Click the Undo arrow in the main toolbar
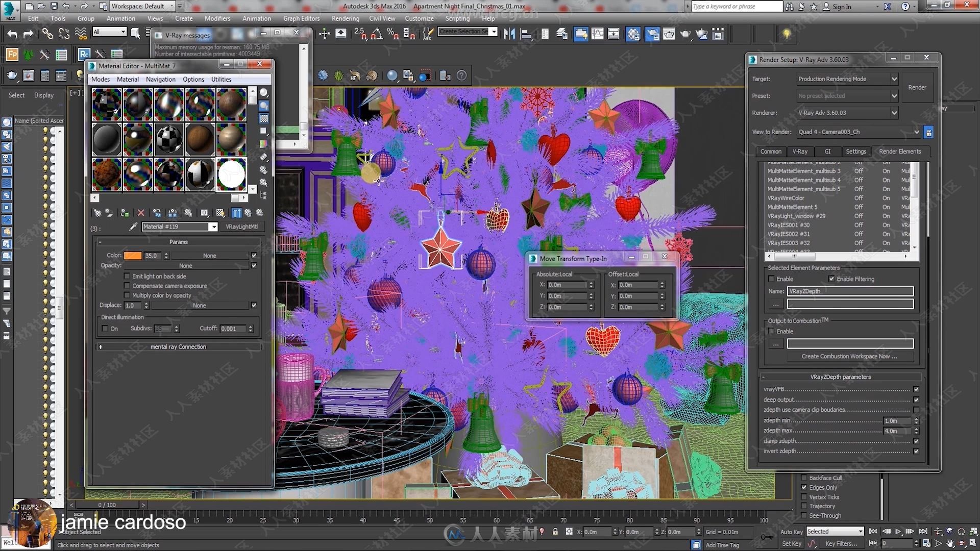The width and height of the screenshot is (980, 551). 12,34
